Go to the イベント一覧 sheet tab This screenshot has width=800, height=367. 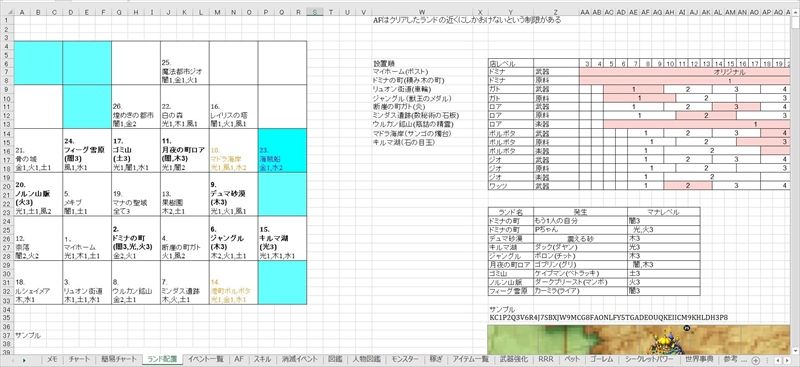206,359
